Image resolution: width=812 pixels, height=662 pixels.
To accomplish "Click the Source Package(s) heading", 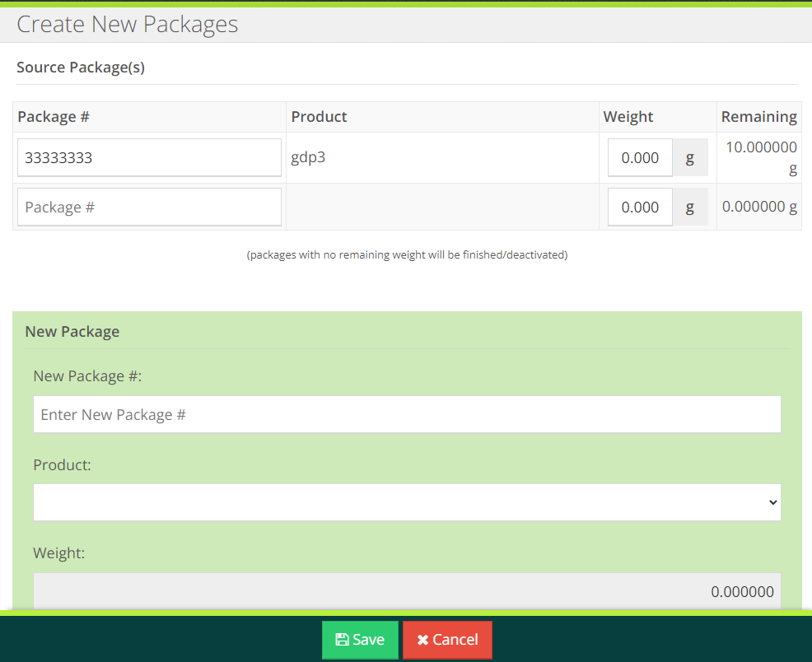I will tap(81, 68).
